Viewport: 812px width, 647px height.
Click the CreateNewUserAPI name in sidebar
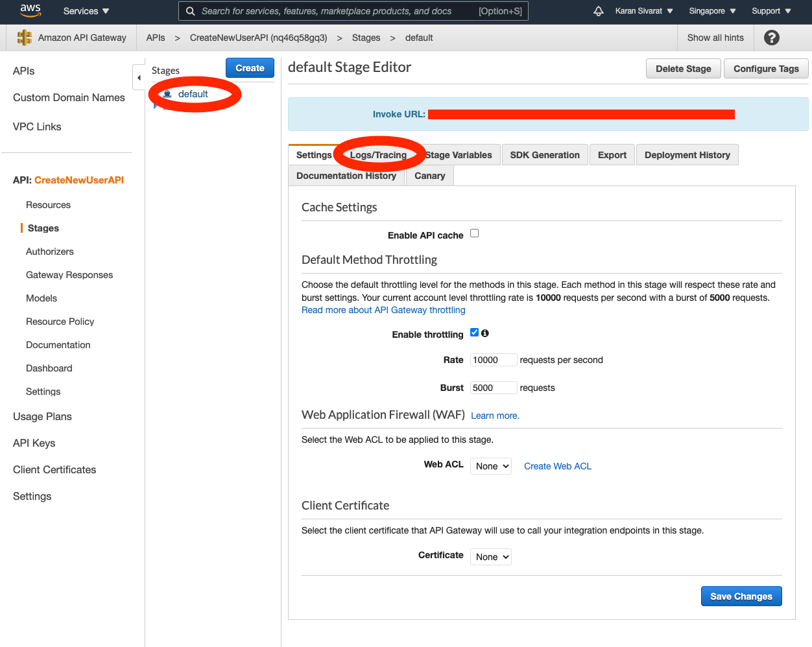click(79, 180)
